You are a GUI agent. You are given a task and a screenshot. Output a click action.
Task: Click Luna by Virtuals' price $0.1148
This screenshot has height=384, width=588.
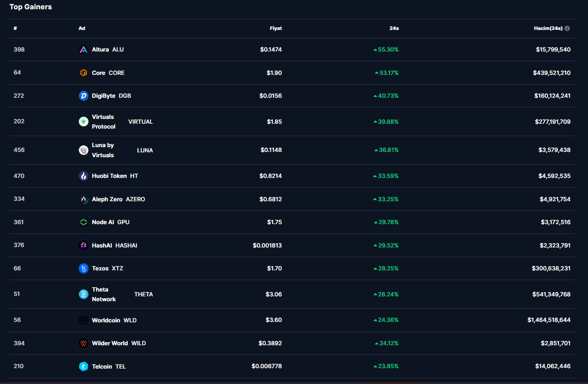pos(271,150)
